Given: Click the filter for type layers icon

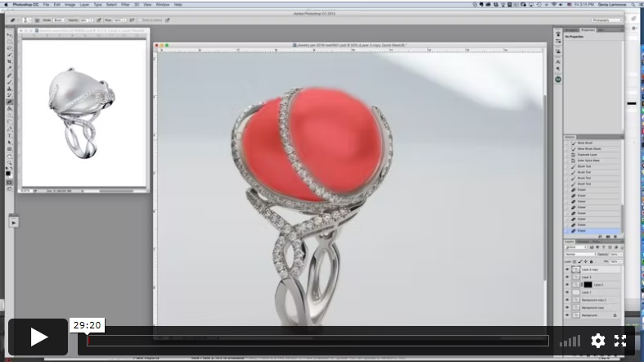Looking at the screenshot, I should click(x=604, y=247).
